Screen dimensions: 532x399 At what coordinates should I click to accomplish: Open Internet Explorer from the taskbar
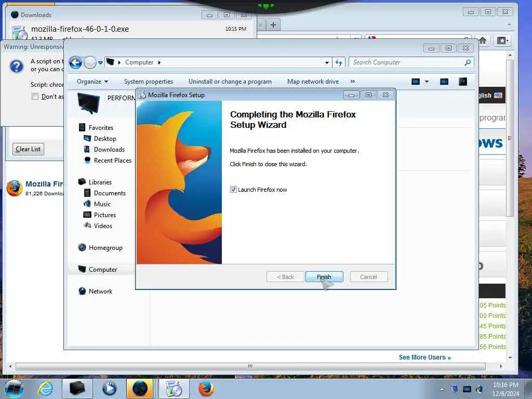45,389
